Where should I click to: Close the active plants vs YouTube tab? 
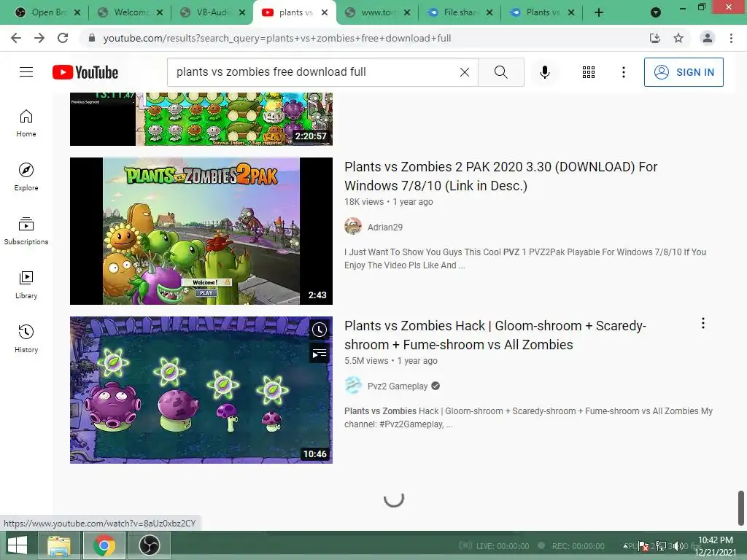325,12
